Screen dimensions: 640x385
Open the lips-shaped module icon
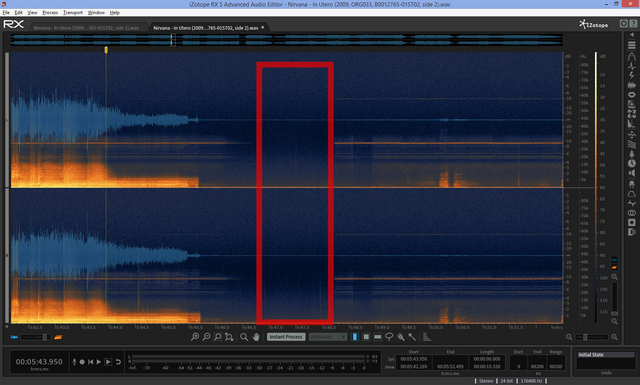(631, 95)
